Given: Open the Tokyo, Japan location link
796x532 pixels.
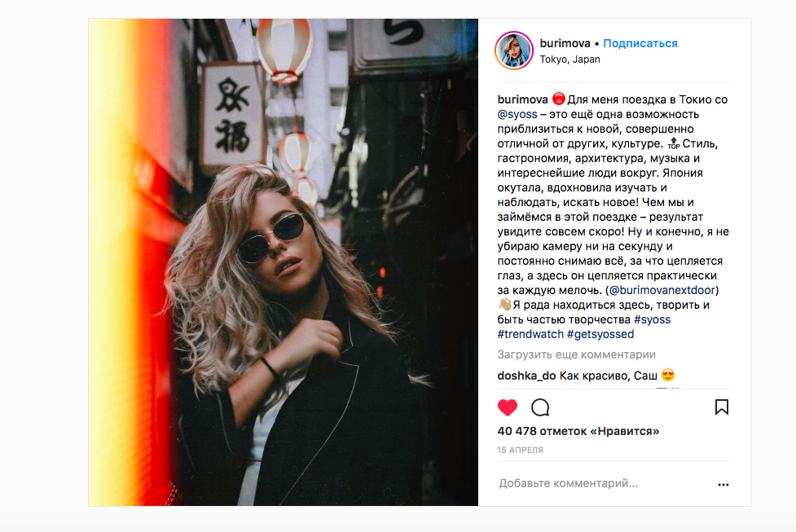Looking at the screenshot, I should tap(570, 59).
